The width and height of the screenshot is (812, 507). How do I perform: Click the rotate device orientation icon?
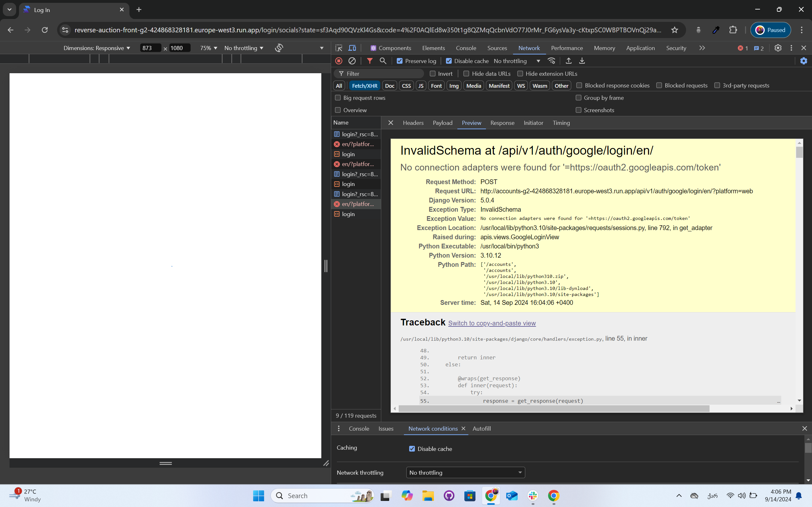[x=279, y=48]
